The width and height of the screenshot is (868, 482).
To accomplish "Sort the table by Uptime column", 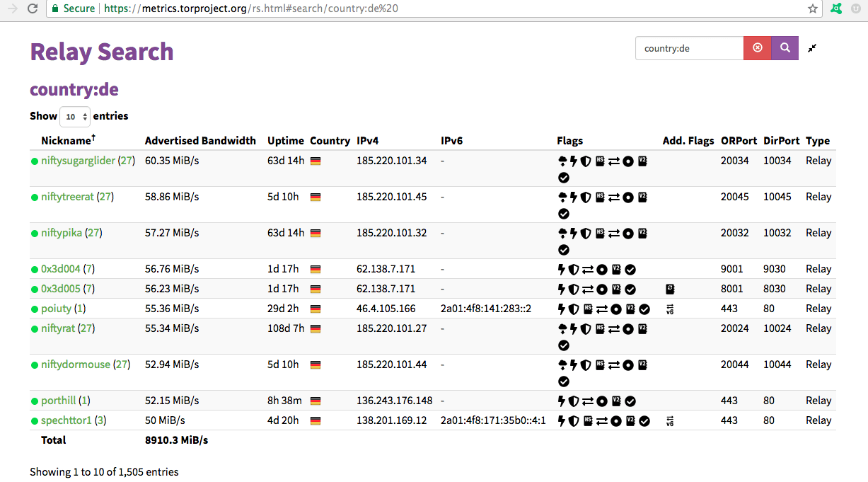I will (286, 140).
